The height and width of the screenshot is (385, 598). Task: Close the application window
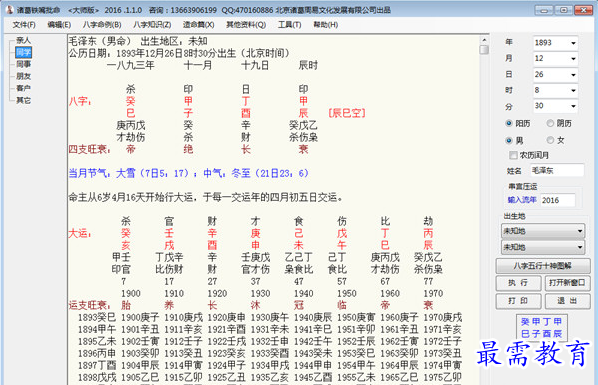(583, 10)
